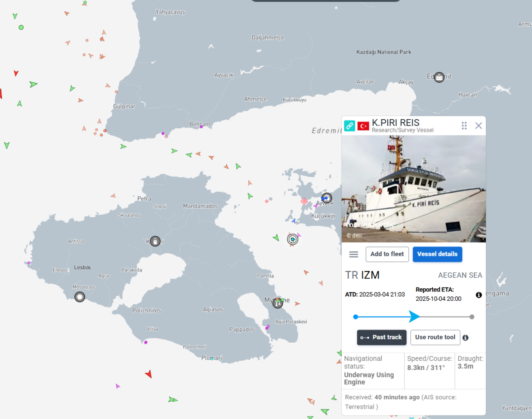Click the Reported ETA info icon

pyautogui.click(x=479, y=295)
